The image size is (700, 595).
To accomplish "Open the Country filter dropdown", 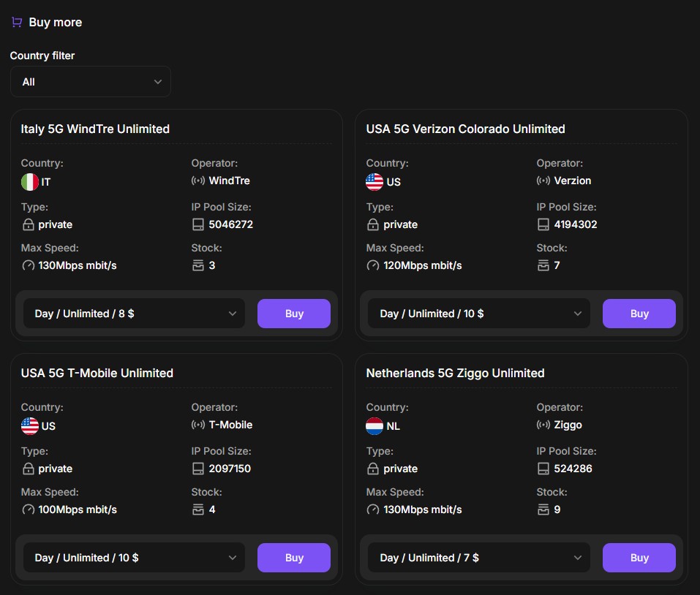I will click(x=91, y=82).
